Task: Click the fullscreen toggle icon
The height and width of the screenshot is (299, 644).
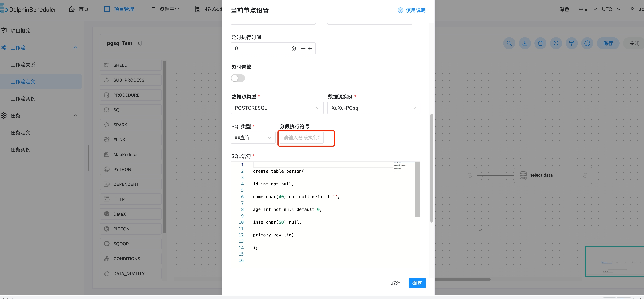Action: [556, 43]
